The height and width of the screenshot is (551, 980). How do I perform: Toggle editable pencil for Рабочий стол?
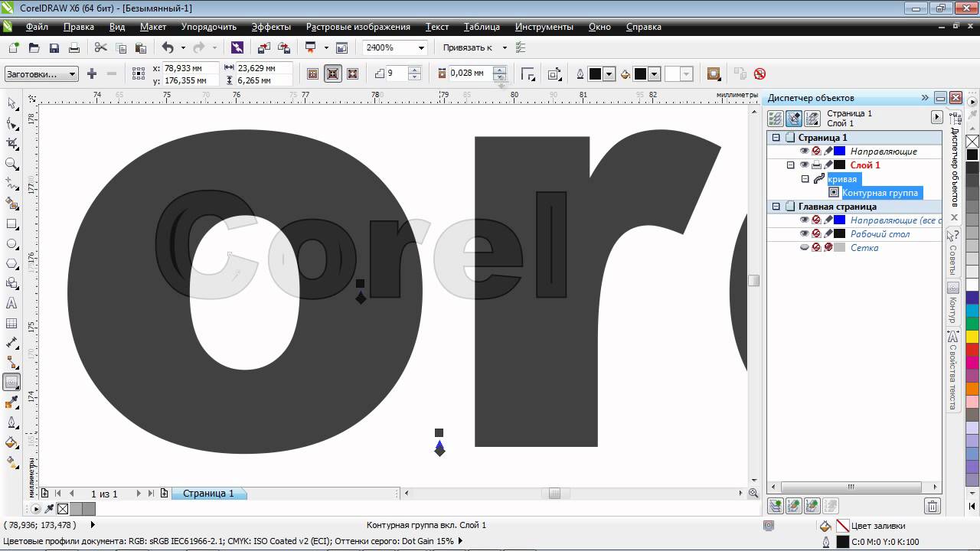(x=828, y=233)
